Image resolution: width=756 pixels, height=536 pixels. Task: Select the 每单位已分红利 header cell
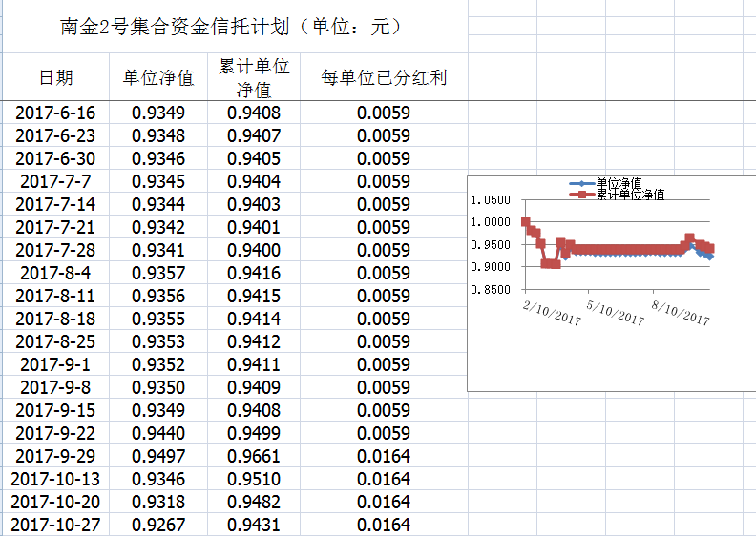pyautogui.click(x=384, y=78)
